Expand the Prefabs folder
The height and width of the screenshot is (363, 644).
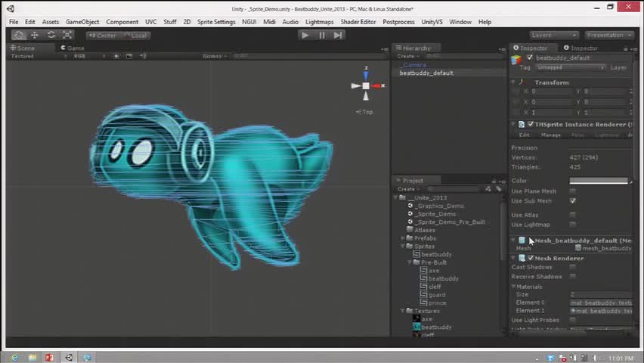coord(403,238)
